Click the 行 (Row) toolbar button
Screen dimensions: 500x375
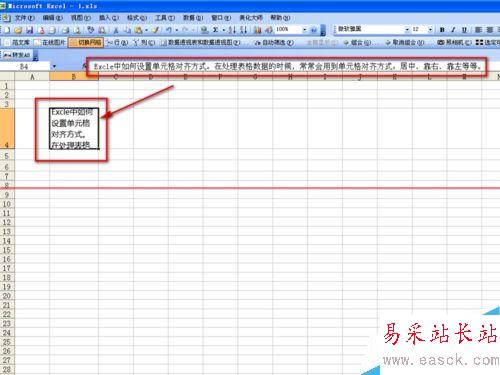pyautogui.click(x=117, y=43)
